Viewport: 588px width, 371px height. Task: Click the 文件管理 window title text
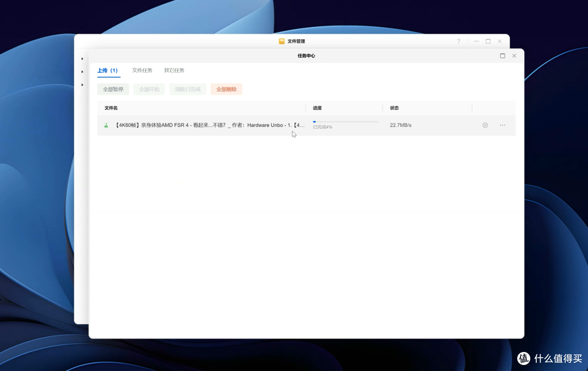[296, 41]
